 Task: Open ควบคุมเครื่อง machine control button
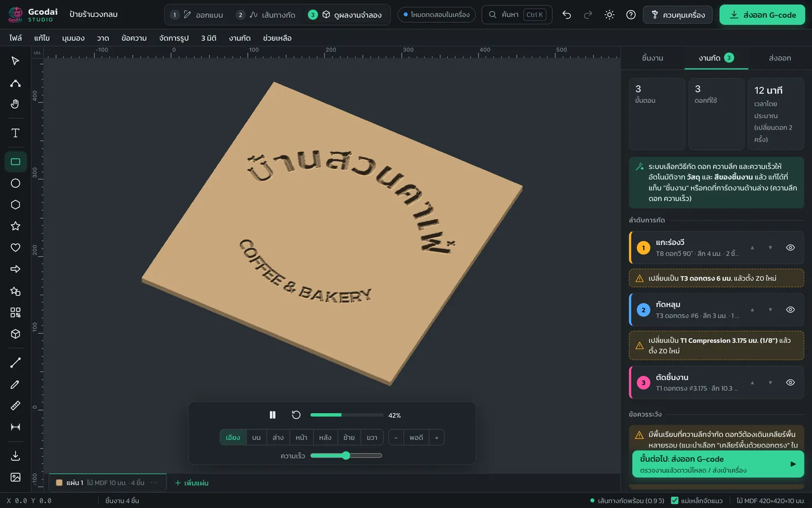click(678, 15)
